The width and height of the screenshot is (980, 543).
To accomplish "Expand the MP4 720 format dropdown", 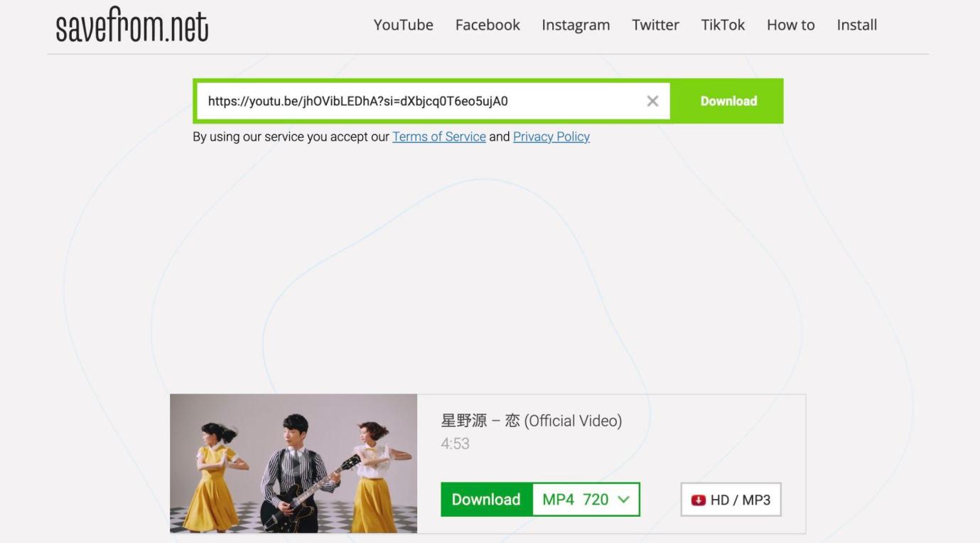I will [x=586, y=500].
